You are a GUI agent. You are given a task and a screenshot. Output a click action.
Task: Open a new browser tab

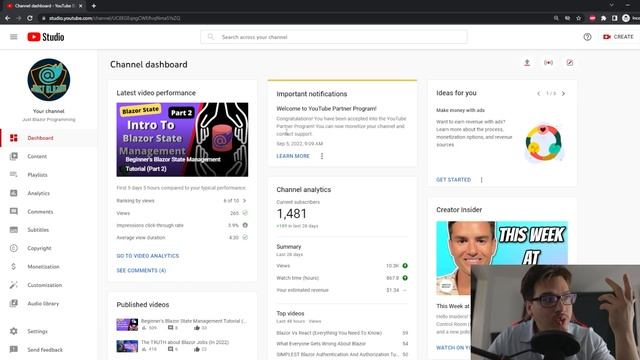[93, 6]
